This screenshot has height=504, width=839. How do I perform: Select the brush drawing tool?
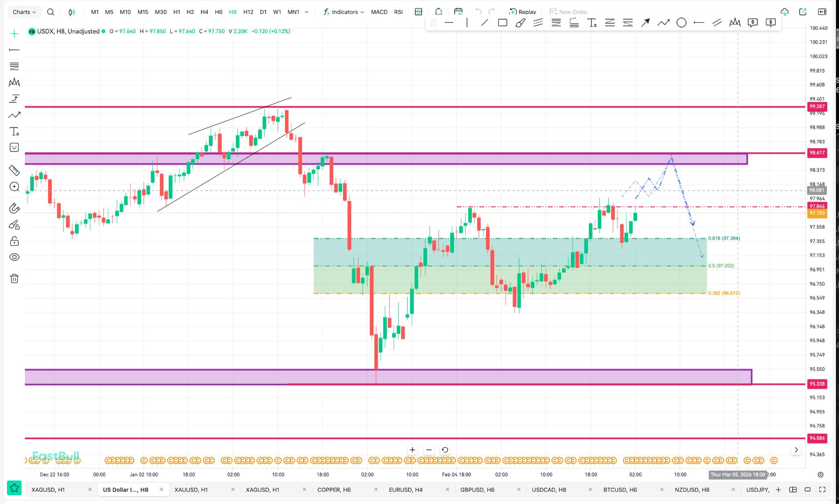tap(520, 23)
